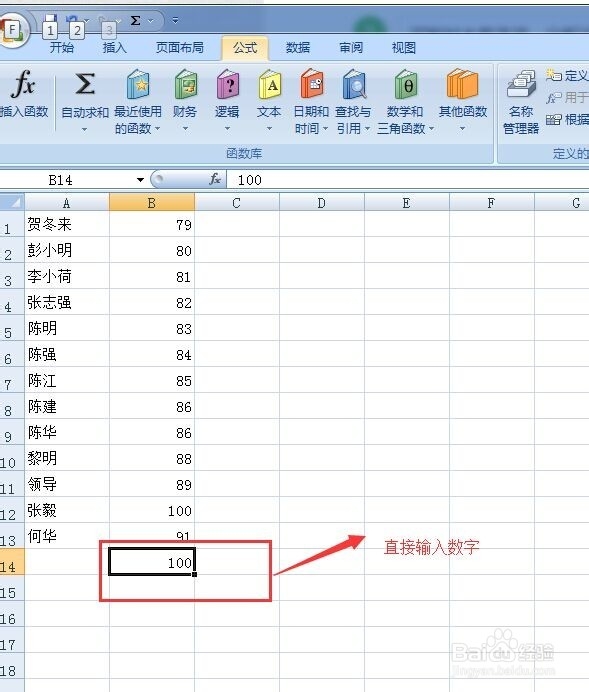This screenshot has height=692, width=589.
Task: Expand the Undo history dropdown arrow
Action: [86, 20]
